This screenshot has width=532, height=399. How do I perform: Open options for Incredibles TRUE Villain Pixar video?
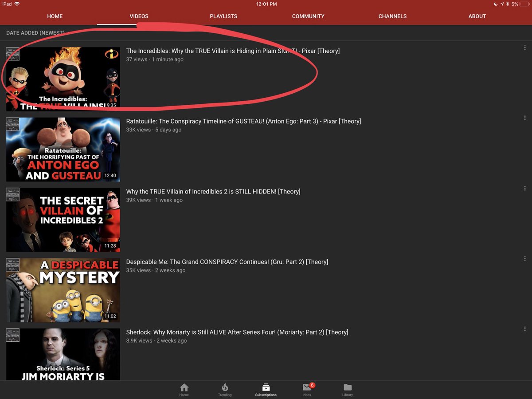point(525,47)
